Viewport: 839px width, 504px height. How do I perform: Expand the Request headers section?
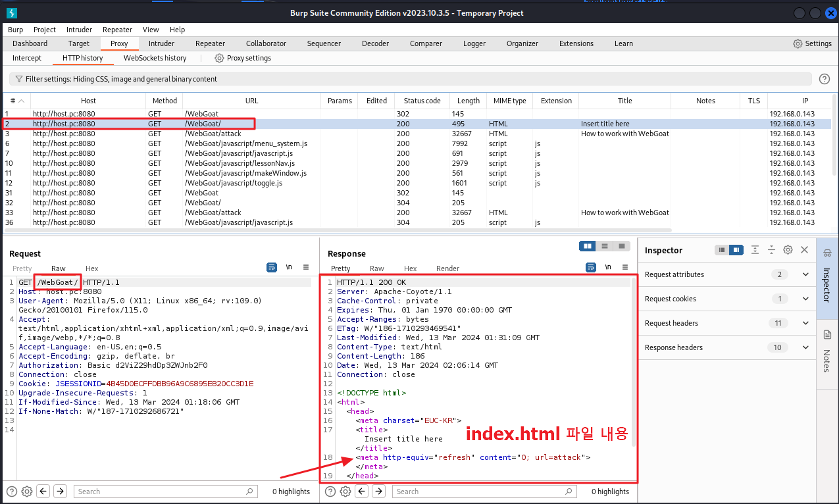[x=805, y=323]
